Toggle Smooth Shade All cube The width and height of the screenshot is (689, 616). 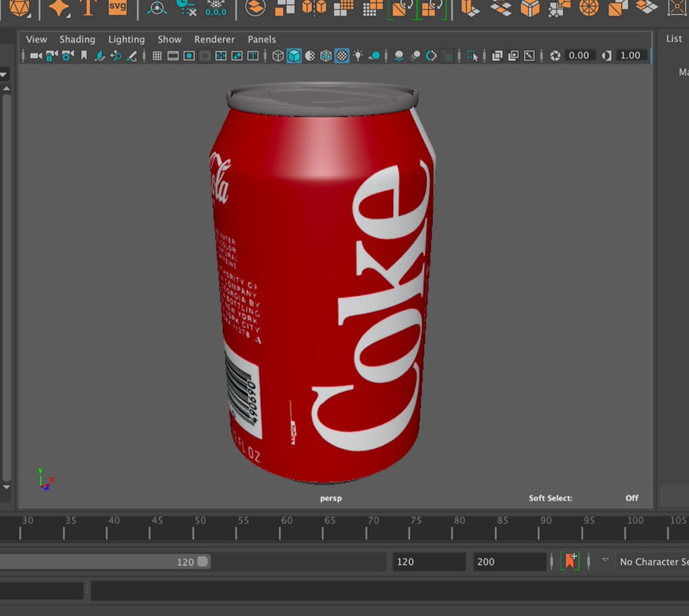294,56
